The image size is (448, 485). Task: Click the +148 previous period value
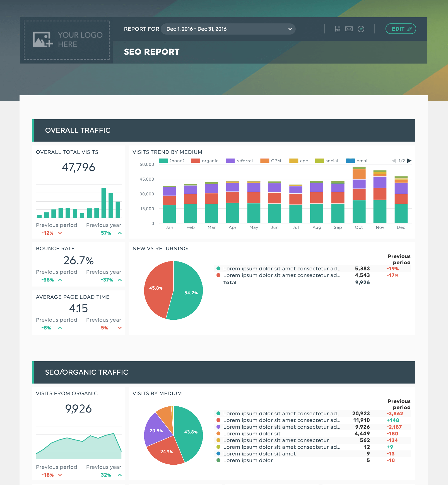tap(393, 420)
